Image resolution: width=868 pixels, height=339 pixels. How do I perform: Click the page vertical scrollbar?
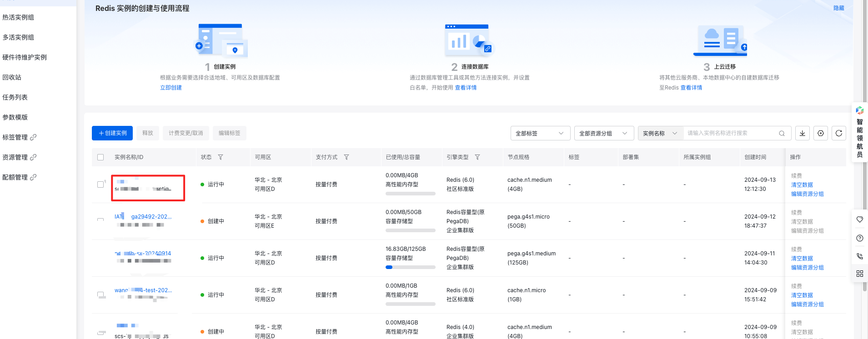pos(864,145)
